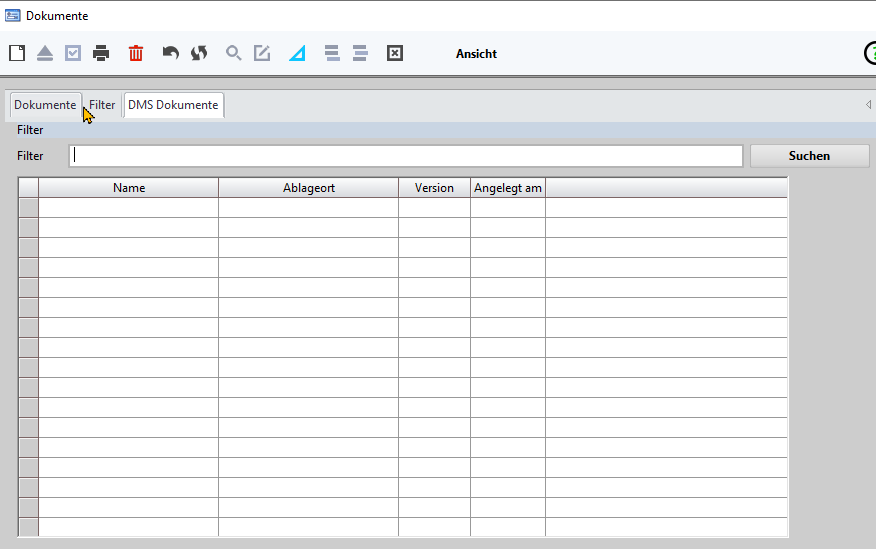
Task: Click the refresh arrows icon
Action: coord(199,53)
